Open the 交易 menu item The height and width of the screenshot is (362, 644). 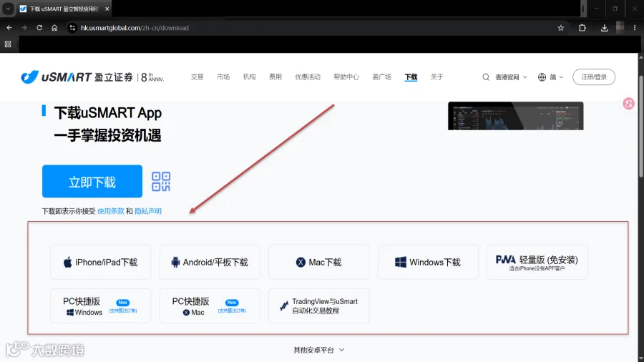[x=197, y=77]
